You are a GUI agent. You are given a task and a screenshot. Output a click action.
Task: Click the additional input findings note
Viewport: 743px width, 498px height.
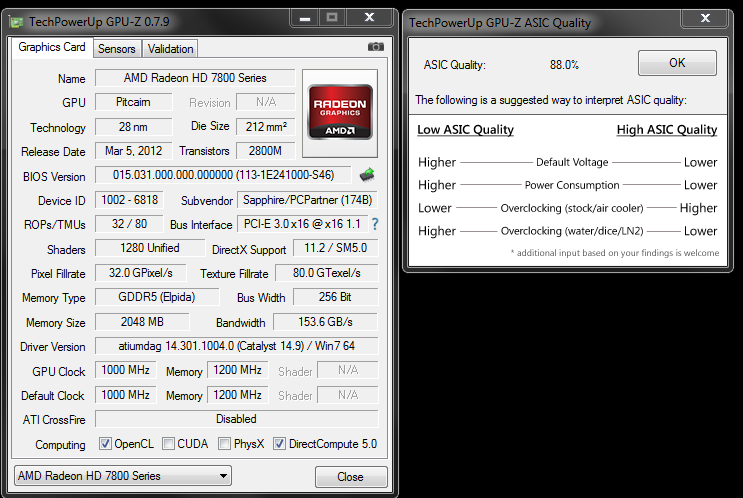click(x=615, y=253)
